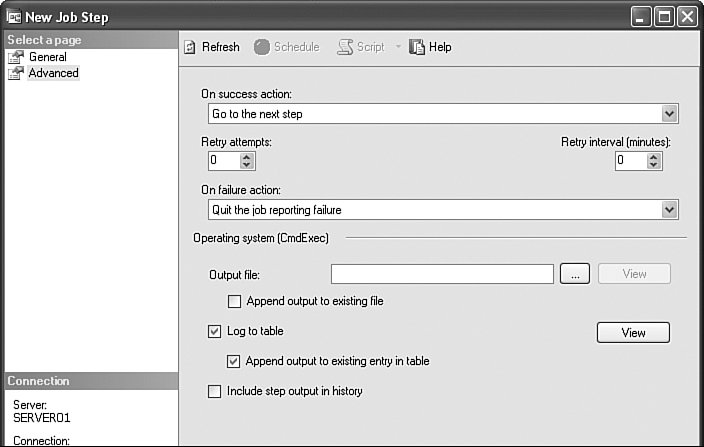704x447 pixels.
Task: Click the General page icon
Action: tap(16, 57)
